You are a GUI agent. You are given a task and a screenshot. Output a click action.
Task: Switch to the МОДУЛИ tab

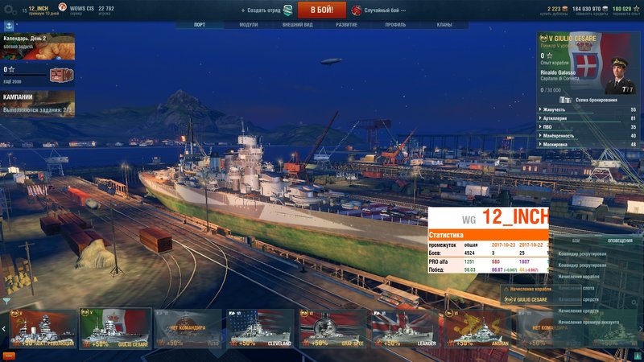249,25
